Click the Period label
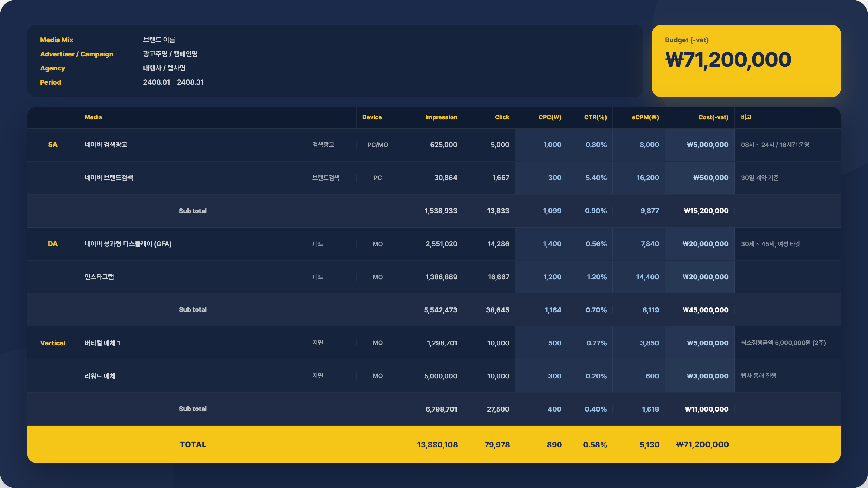 coord(50,82)
